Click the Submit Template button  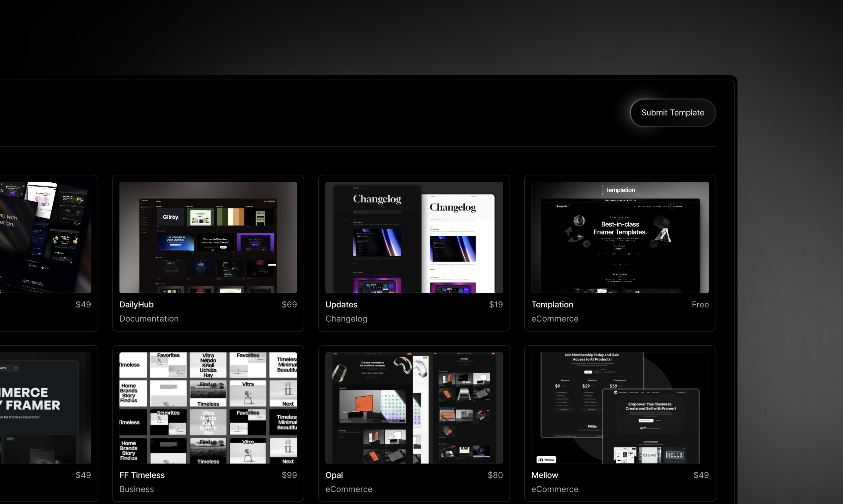click(672, 113)
